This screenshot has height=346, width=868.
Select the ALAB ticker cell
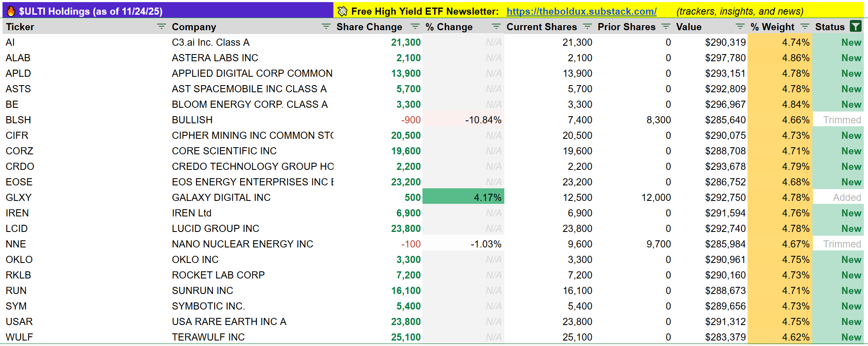tap(86, 58)
